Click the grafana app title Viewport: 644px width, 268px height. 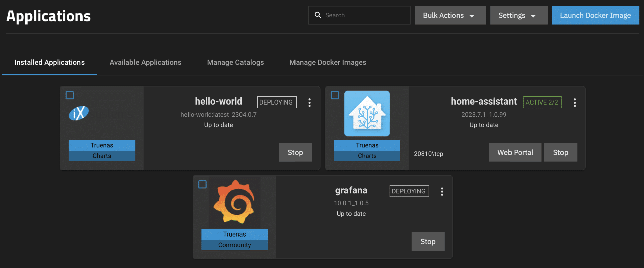[351, 190]
